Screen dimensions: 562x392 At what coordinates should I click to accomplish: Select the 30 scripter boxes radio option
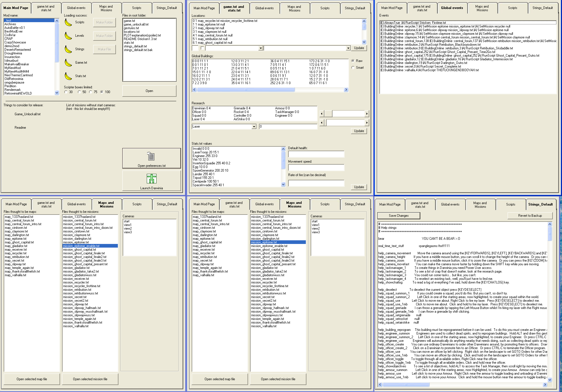tap(66, 92)
